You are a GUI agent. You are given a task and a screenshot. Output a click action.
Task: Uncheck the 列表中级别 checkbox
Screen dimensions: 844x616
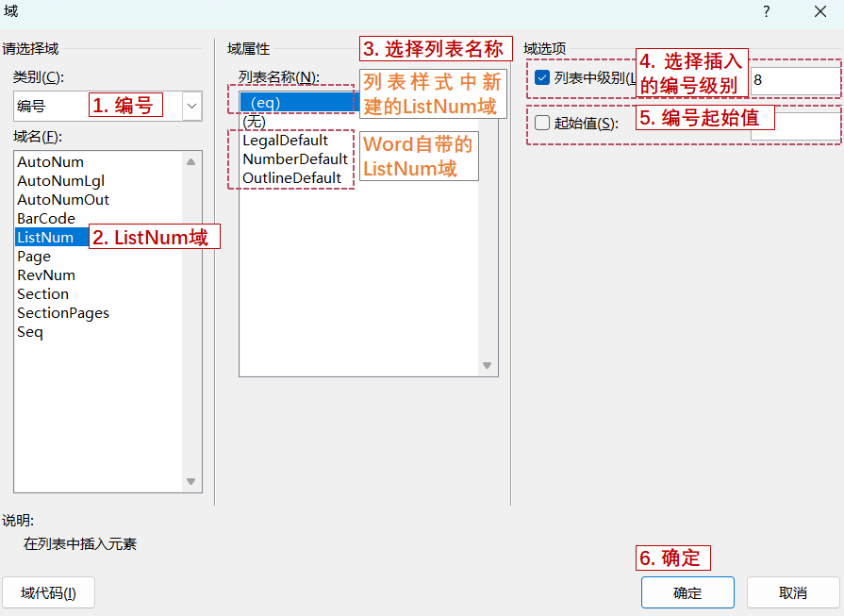click(x=540, y=78)
